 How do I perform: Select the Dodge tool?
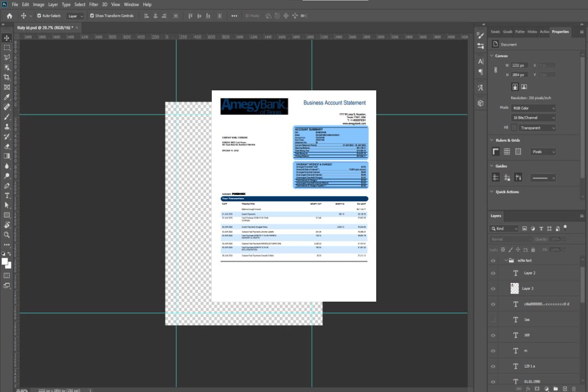(7, 175)
